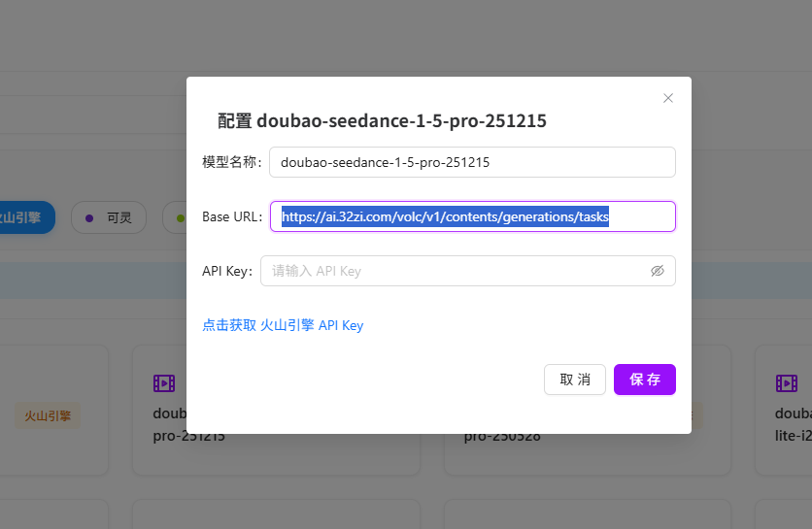Toggle API Key visibility eye icon
Viewport: 812px width, 529px height.
pyautogui.click(x=658, y=271)
